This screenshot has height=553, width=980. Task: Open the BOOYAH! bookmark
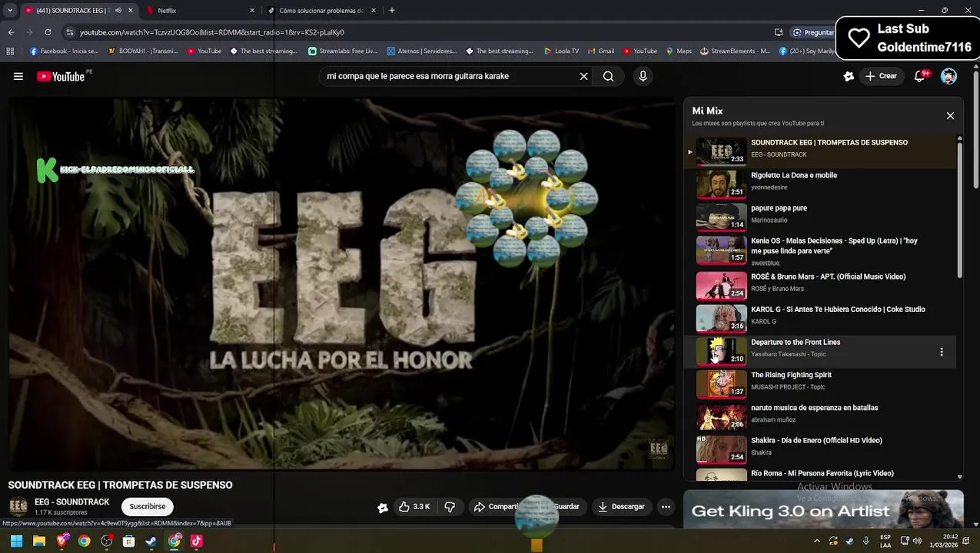click(x=143, y=51)
